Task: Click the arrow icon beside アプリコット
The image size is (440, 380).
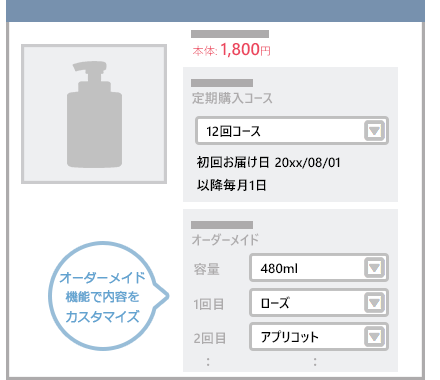Action: [x=374, y=337]
